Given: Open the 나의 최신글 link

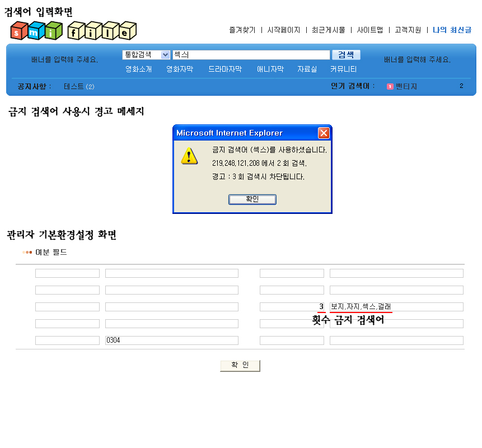Looking at the screenshot, I should coord(452,30).
